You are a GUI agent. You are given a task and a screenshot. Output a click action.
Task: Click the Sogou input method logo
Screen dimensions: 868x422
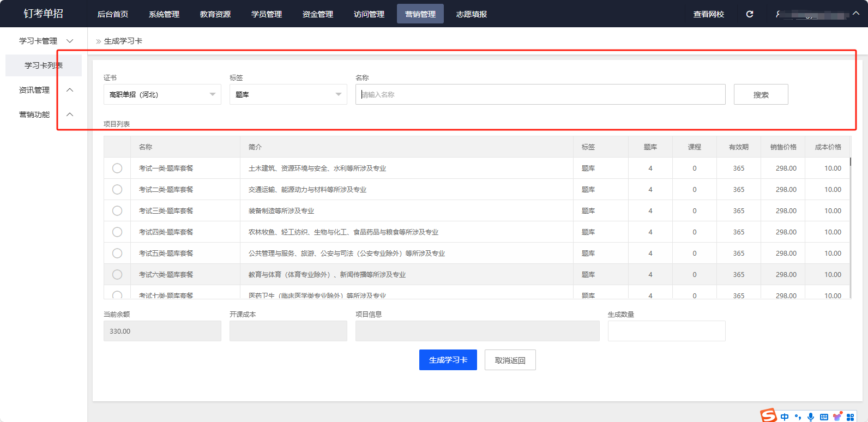click(769, 415)
